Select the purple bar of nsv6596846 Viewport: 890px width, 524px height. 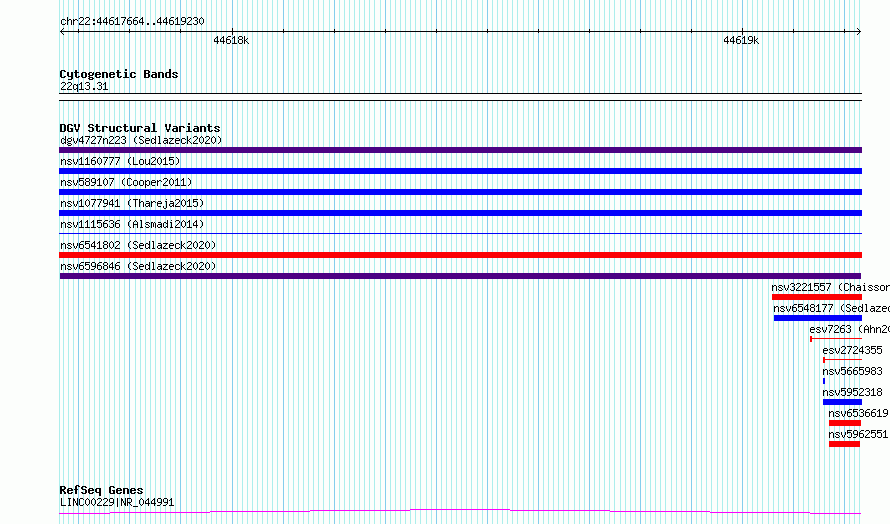(460, 276)
